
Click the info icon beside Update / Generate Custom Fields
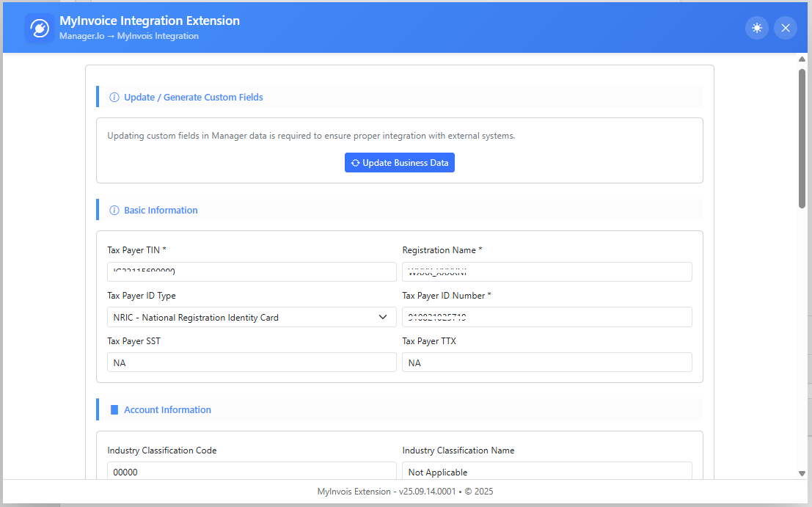[114, 97]
